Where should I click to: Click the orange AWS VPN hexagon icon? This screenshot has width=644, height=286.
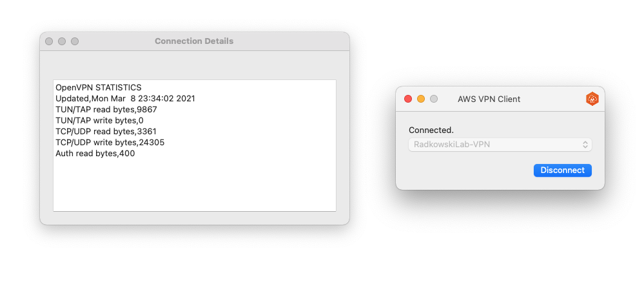(x=592, y=99)
